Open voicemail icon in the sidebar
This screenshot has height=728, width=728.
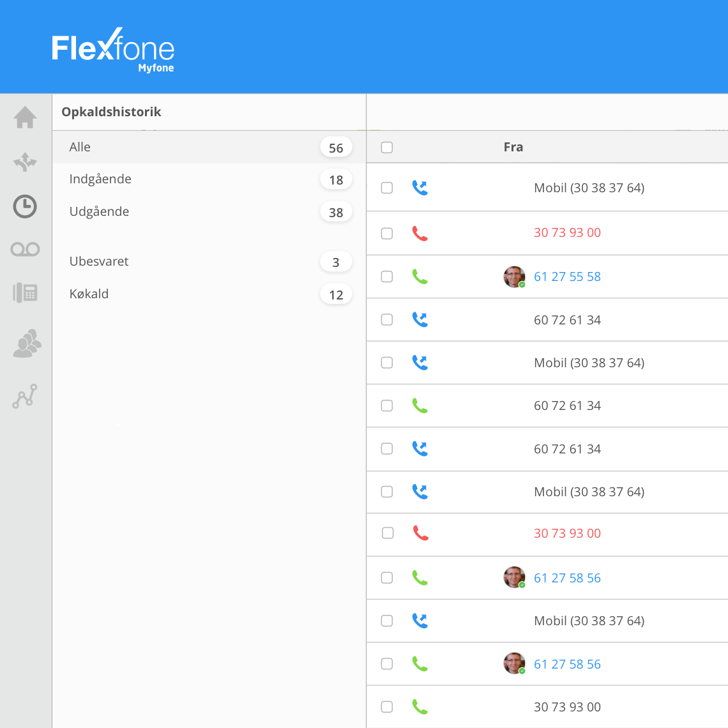point(25,249)
